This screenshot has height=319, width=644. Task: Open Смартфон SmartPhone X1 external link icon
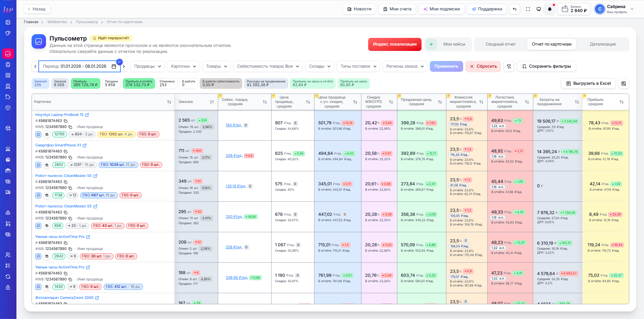pos(85,145)
